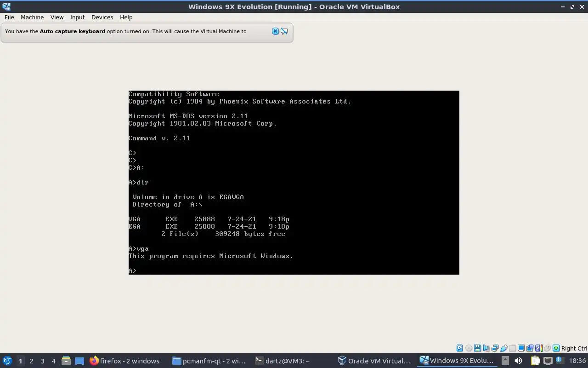Open the hard disk activity indicator
588x368 pixels.
pos(460,348)
